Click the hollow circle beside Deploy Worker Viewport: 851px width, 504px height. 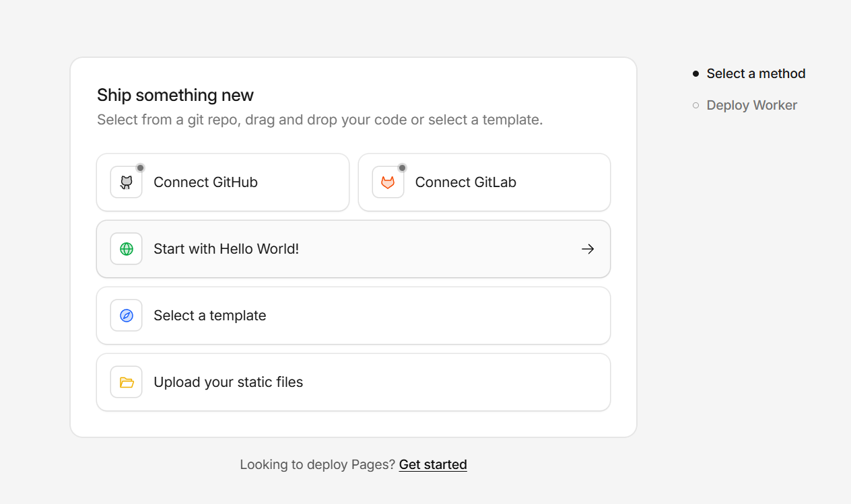[x=696, y=106]
